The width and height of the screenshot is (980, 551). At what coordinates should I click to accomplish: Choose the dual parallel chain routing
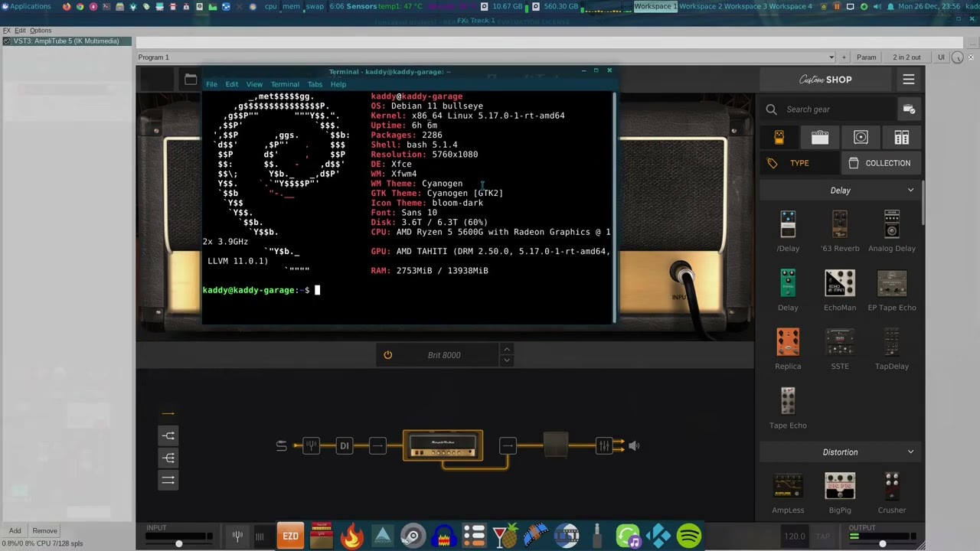[x=168, y=480]
